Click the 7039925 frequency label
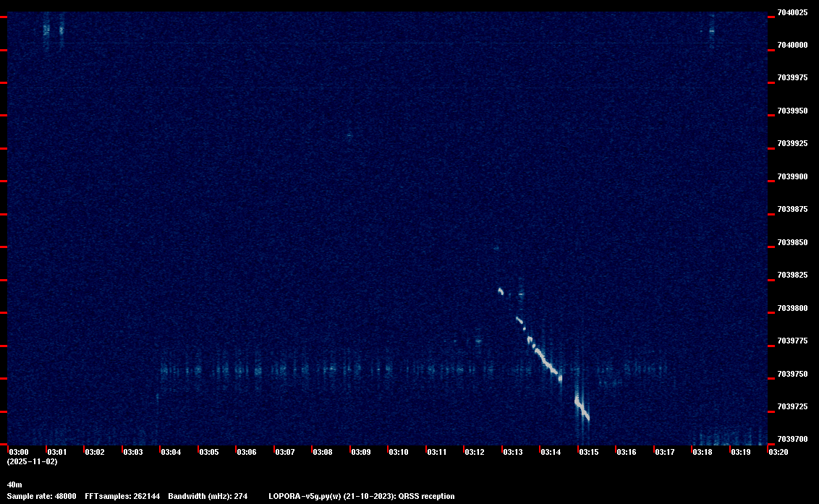 (792, 144)
